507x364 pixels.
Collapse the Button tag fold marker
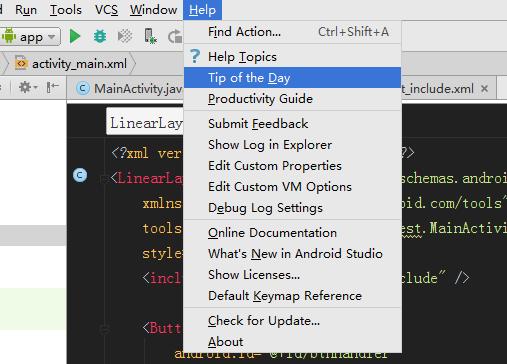click(104, 329)
